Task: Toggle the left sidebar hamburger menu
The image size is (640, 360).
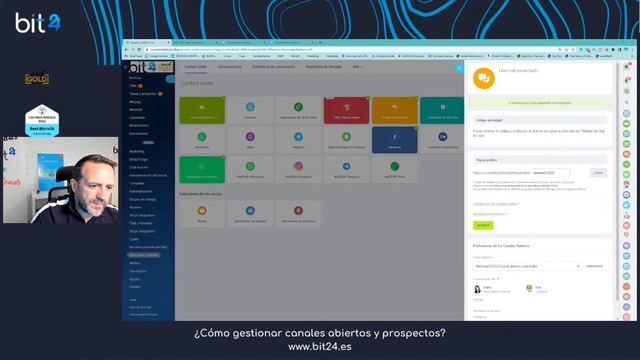Action: [125, 67]
